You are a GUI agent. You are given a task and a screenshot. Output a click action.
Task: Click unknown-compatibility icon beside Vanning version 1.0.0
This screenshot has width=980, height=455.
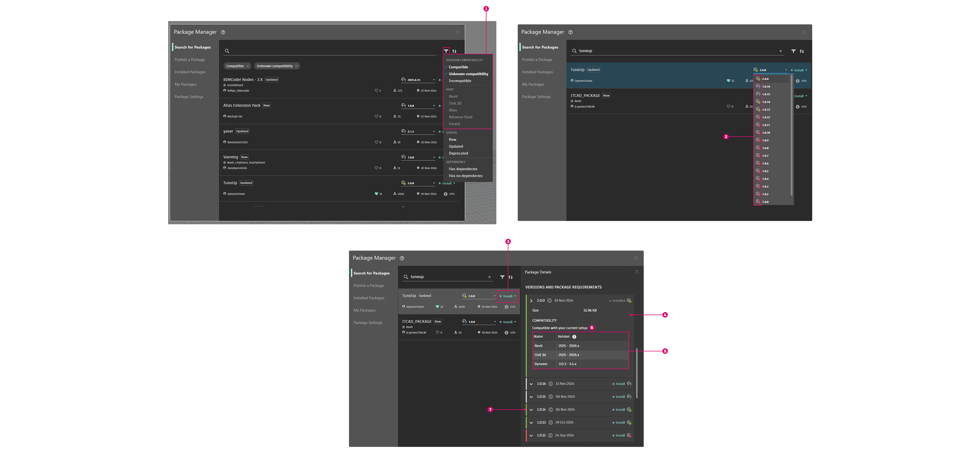coord(403,157)
